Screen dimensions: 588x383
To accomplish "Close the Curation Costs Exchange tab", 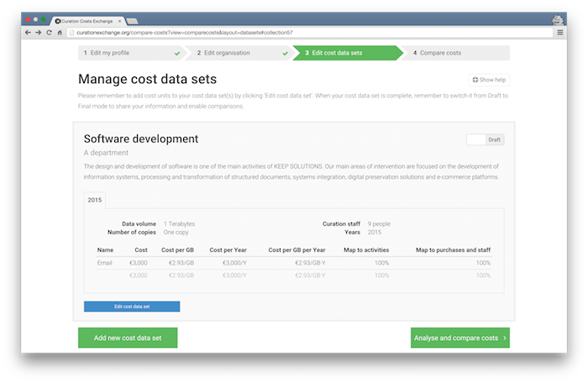I will point(119,21).
